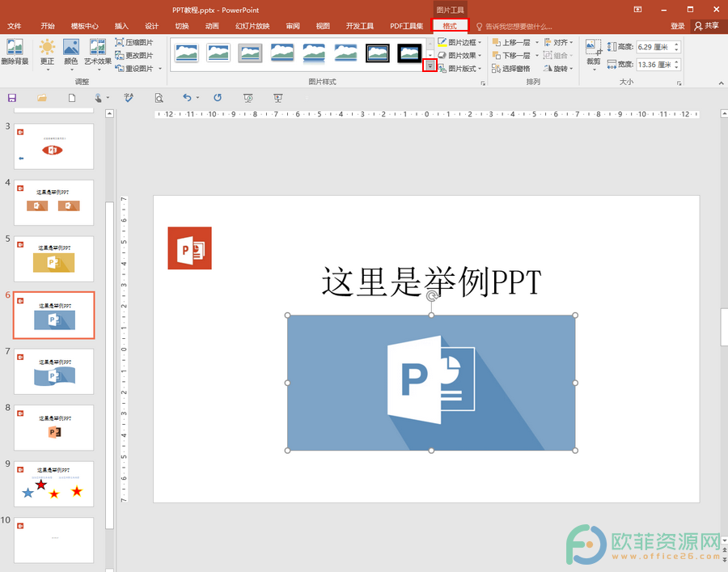The width and height of the screenshot is (728, 572).
Task: Increase height using the spinner up arrow
Action: pos(676,44)
